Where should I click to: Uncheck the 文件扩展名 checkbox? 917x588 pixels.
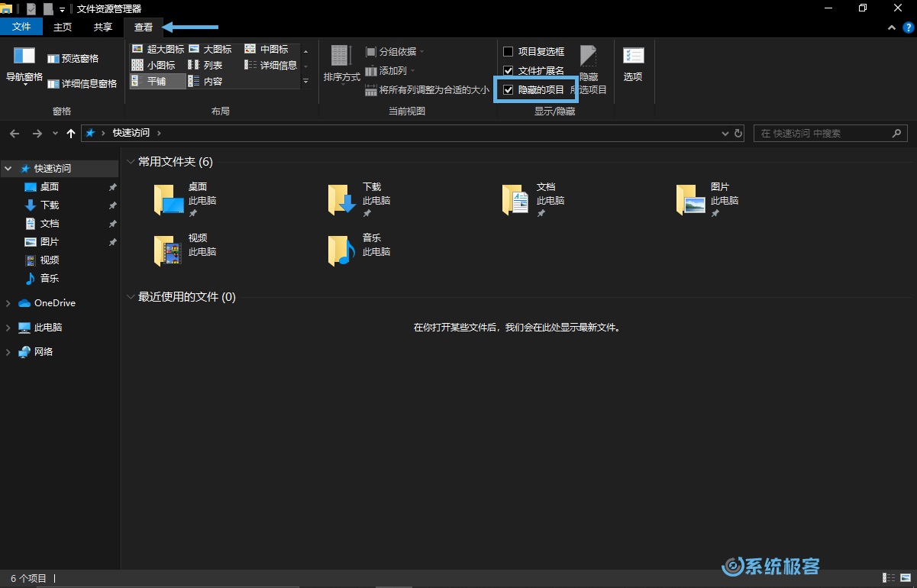[x=509, y=71]
